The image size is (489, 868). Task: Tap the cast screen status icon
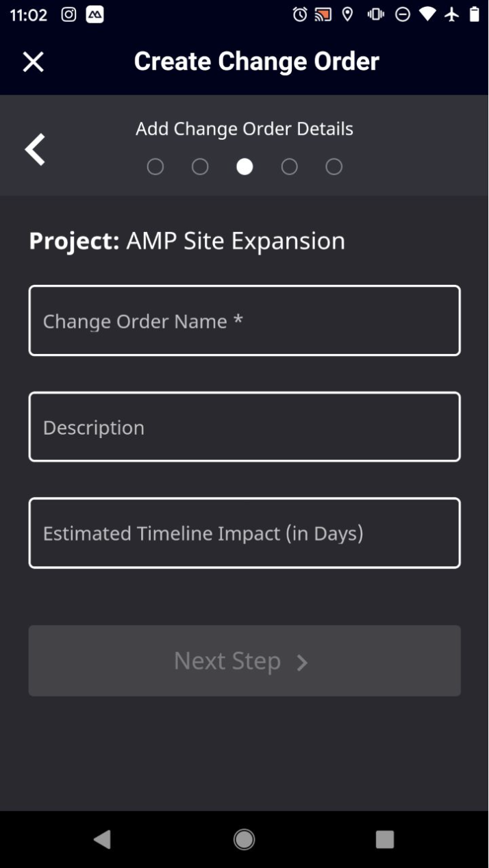pos(323,14)
